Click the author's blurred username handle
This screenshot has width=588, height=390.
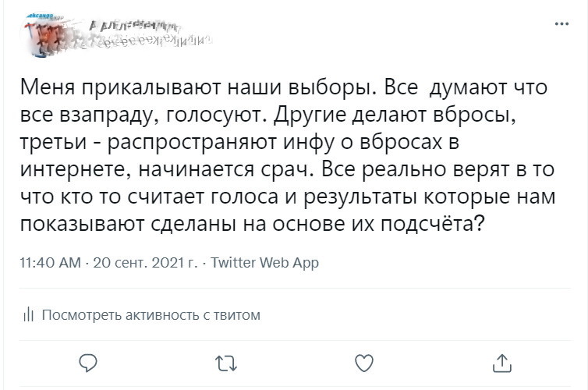[x=148, y=44]
